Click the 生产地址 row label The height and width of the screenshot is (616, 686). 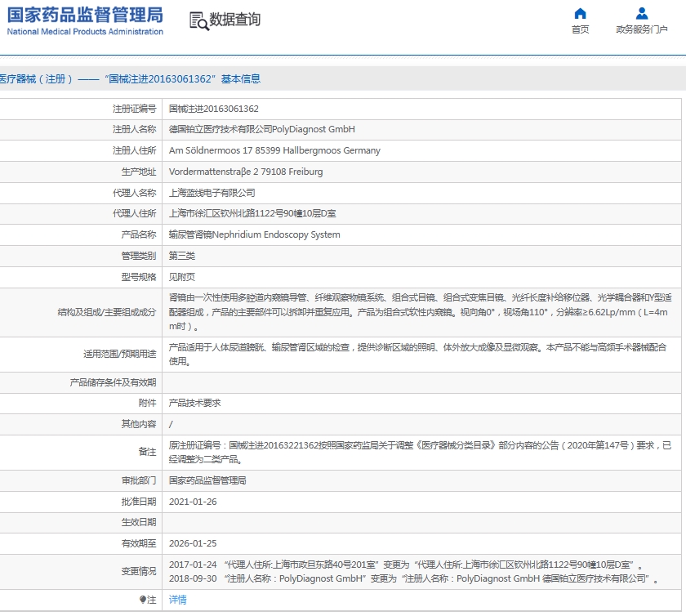[139, 172]
